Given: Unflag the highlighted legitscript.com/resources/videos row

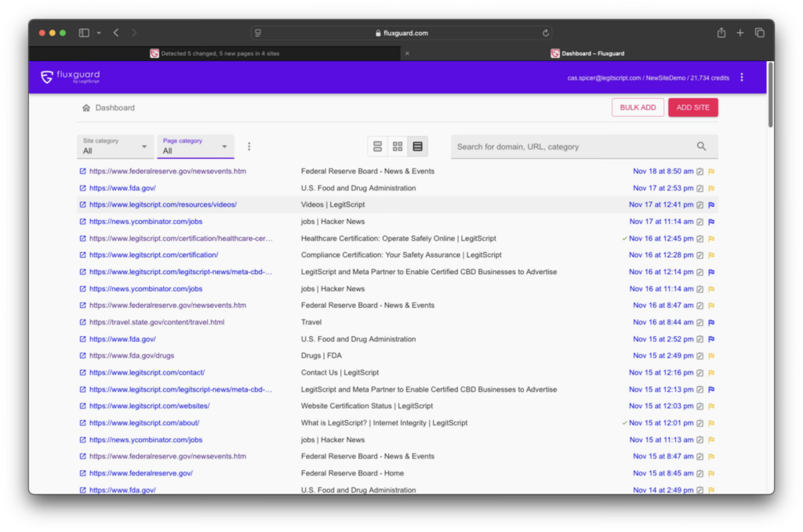Looking at the screenshot, I should 710,205.
